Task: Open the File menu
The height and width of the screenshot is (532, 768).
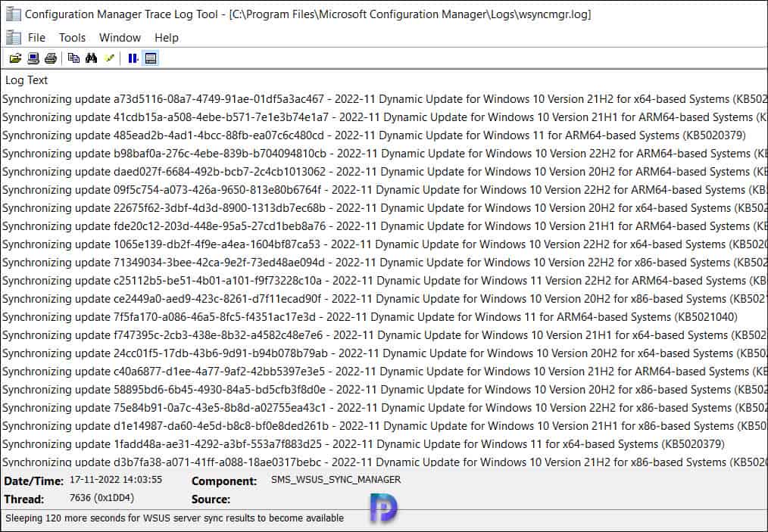Action: tap(36, 38)
